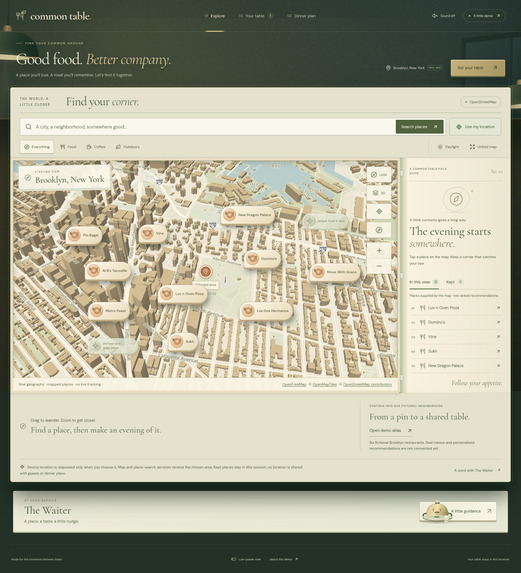Click the Waiter bell mascot icon
Screen dimensions: 521x573
(436, 511)
